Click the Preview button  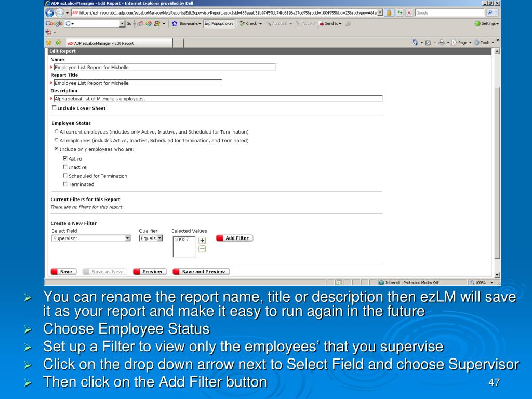click(150, 271)
